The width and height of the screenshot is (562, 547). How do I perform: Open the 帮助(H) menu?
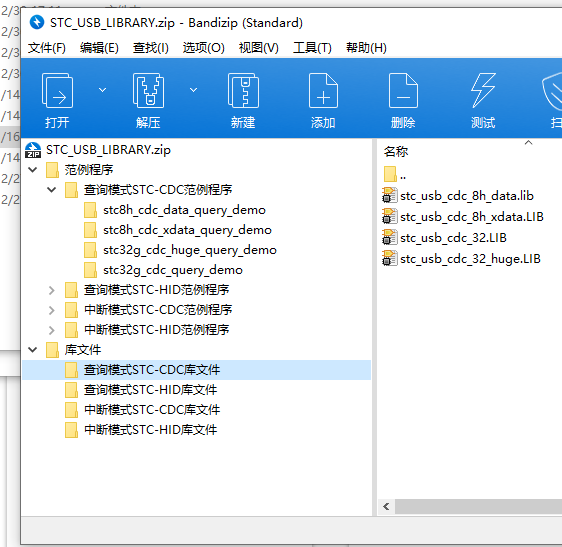tap(366, 47)
